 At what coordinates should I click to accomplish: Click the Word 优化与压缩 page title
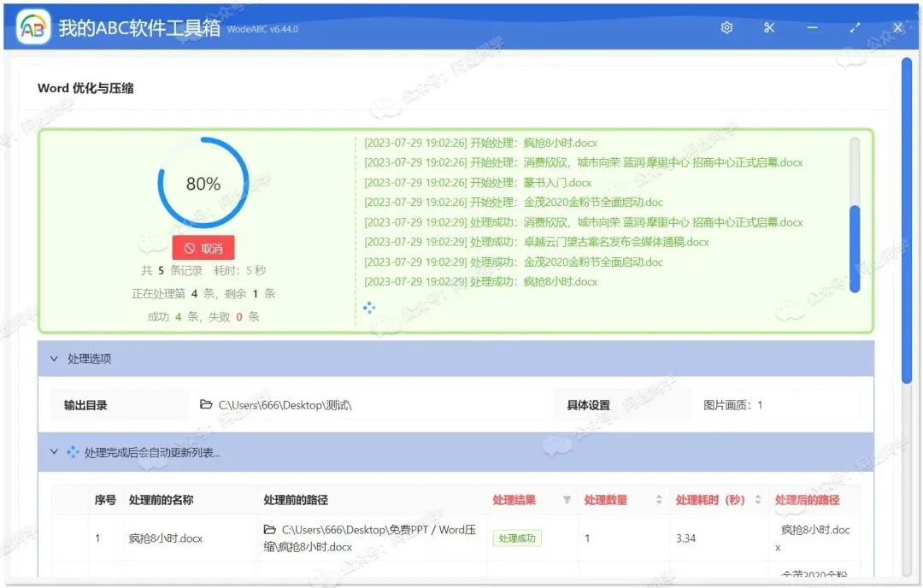[x=85, y=88]
